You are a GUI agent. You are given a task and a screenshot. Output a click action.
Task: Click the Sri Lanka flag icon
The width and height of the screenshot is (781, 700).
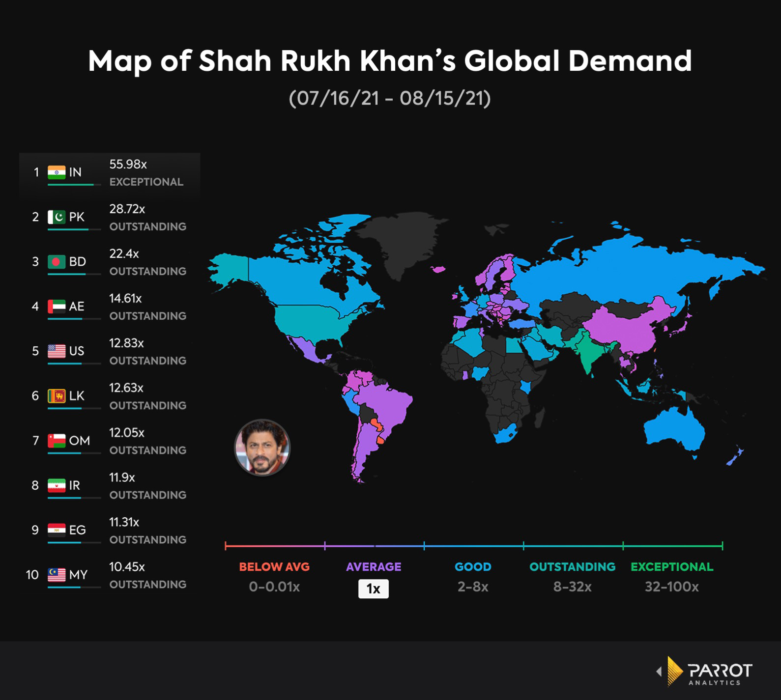coord(57,395)
